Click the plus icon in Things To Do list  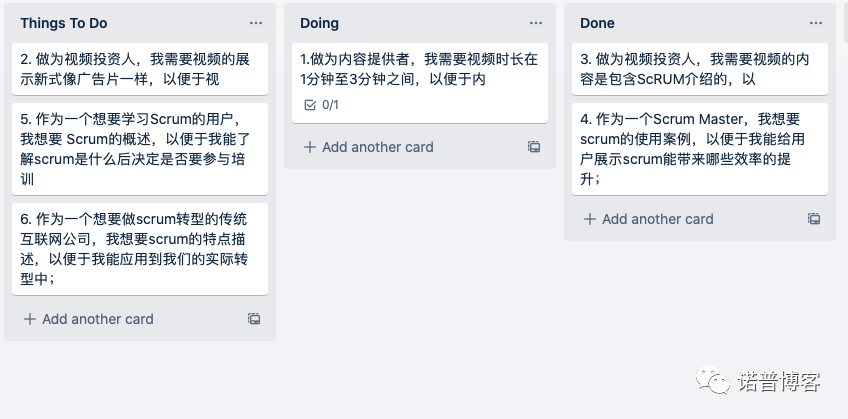click(30, 319)
